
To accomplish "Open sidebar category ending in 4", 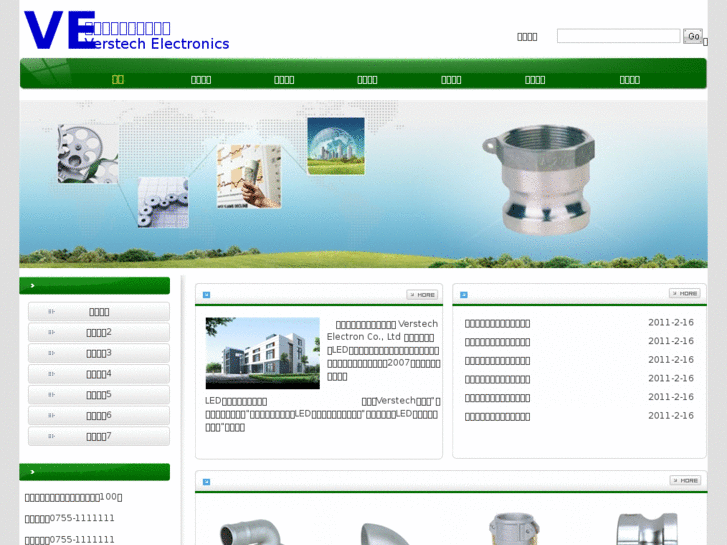I will [x=99, y=374].
